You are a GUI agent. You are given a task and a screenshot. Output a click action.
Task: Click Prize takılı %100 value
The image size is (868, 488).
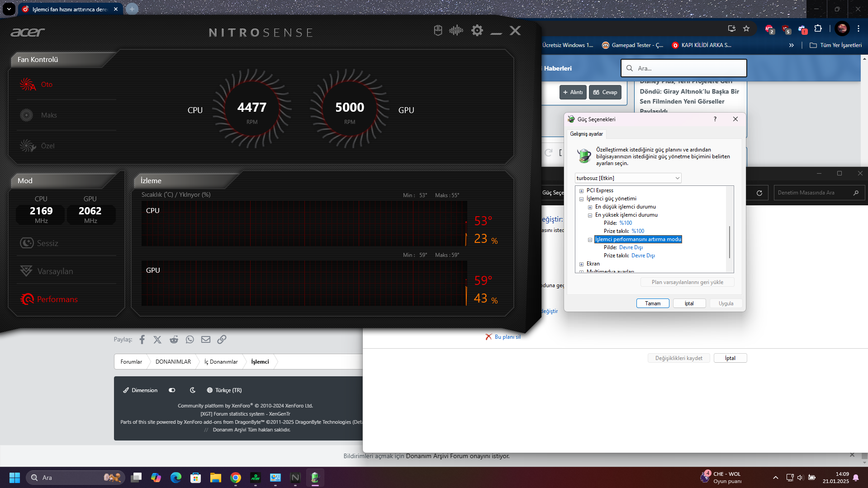(x=638, y=231)
